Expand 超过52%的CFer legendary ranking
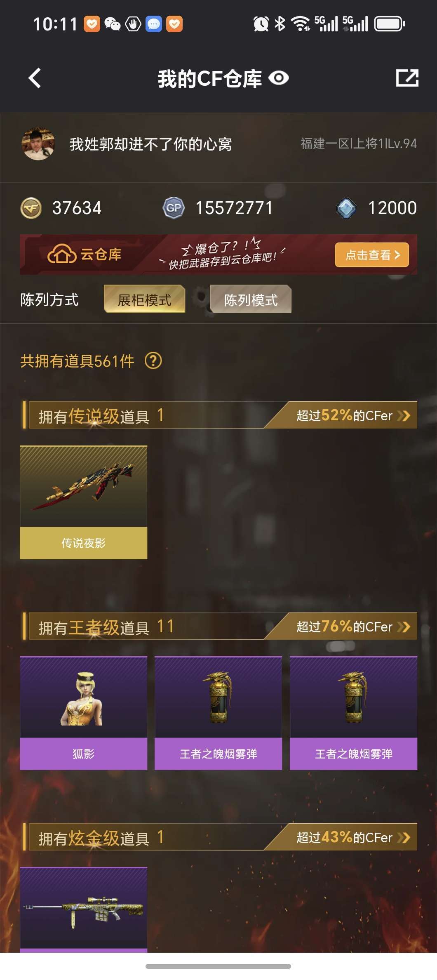This screenshot has width=437, height=980. tap(353, 415)
